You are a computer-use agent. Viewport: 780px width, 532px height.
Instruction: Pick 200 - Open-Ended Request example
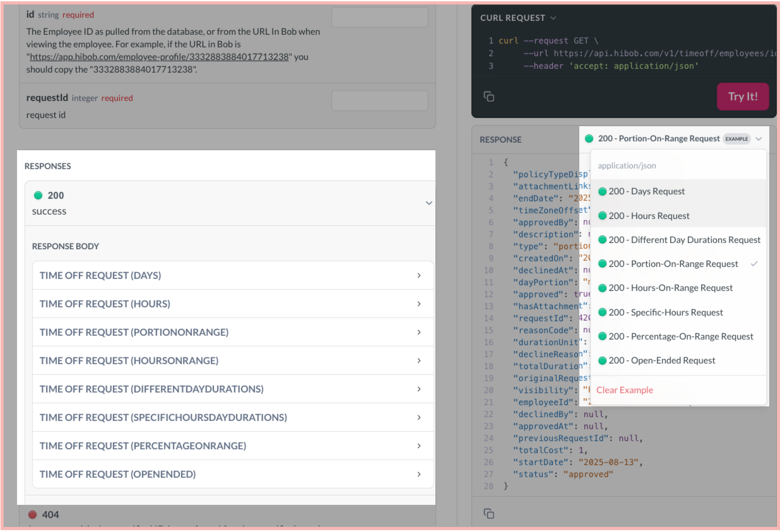678,360
